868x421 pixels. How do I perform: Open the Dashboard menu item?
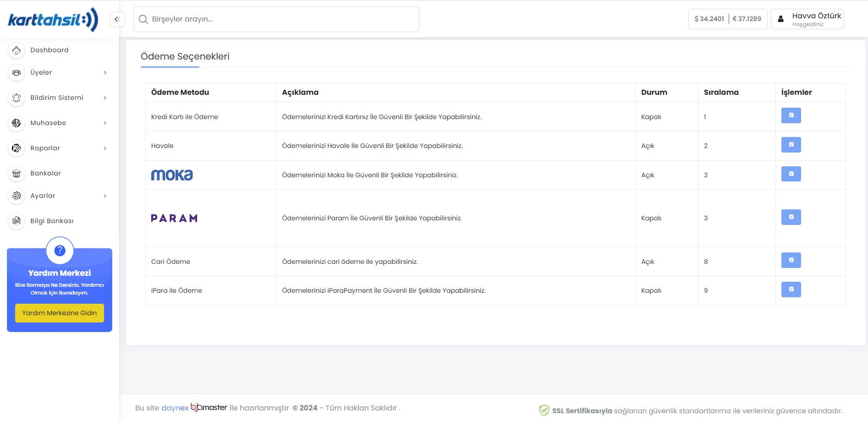coord(49,50)
